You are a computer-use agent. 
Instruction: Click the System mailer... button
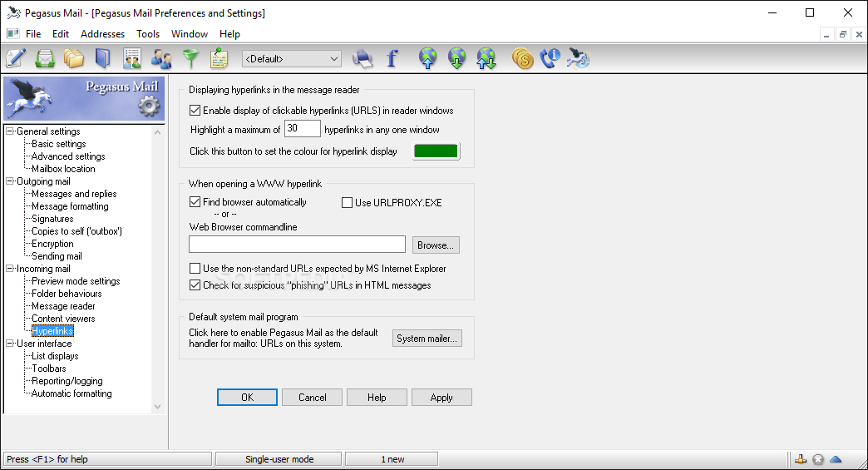click(427, 339)
